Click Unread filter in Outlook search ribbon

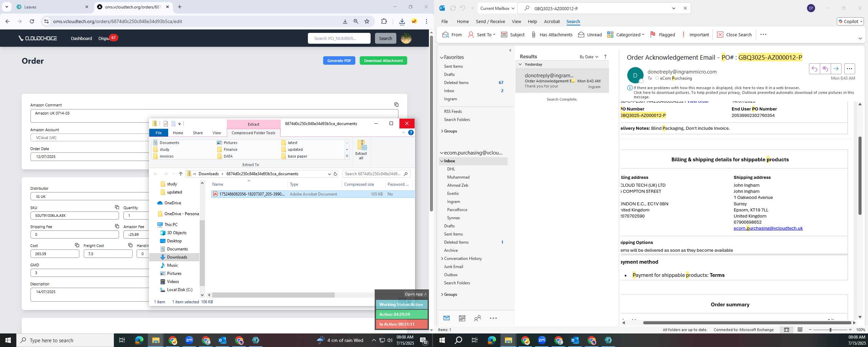point(590,35)
